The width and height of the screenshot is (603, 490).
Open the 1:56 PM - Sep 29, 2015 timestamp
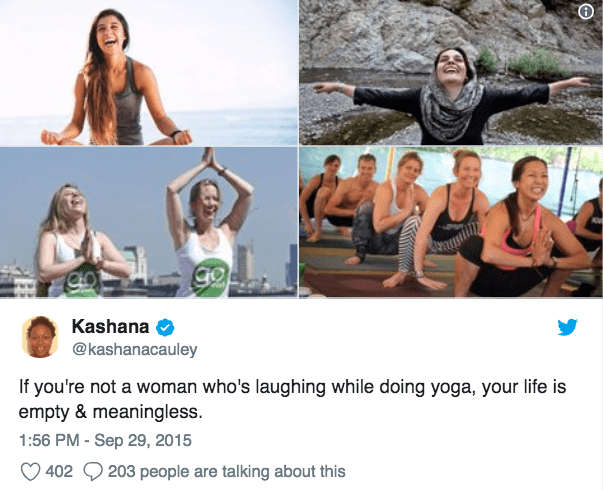click(105, 440)
